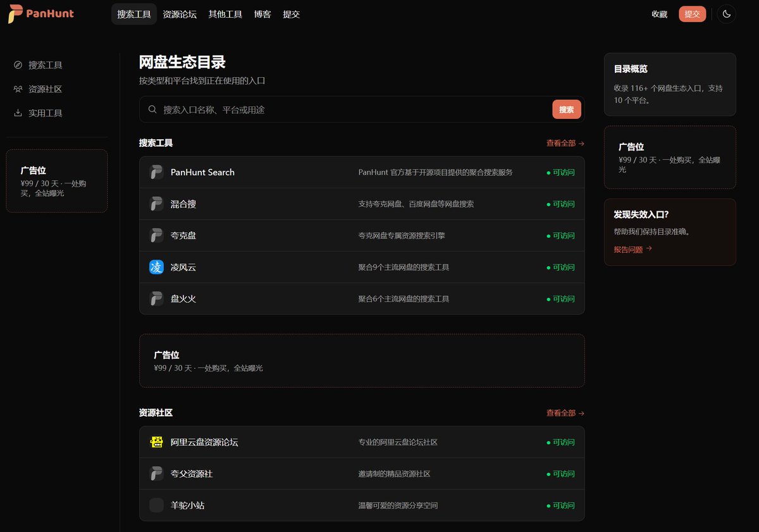Open the 搜索工具 nav tab

click(x=134, y=14)
